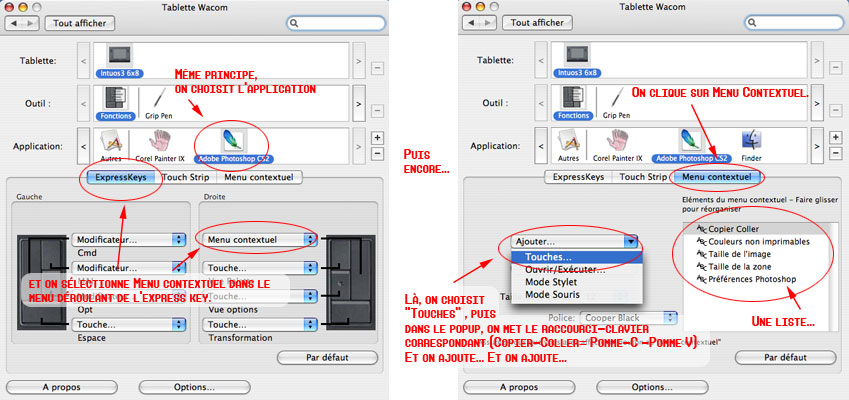849x400 pixels.
Task: Open Options... in left window
Action: (194, 387)
